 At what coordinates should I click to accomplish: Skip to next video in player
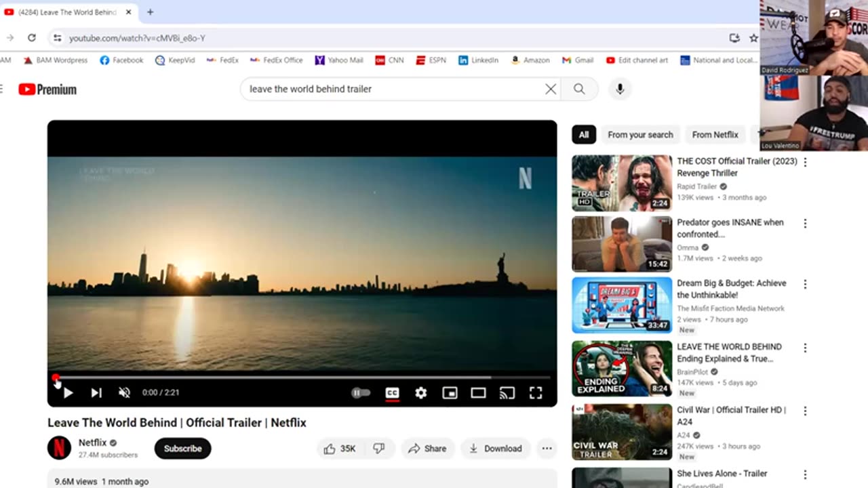click(96, 392)
